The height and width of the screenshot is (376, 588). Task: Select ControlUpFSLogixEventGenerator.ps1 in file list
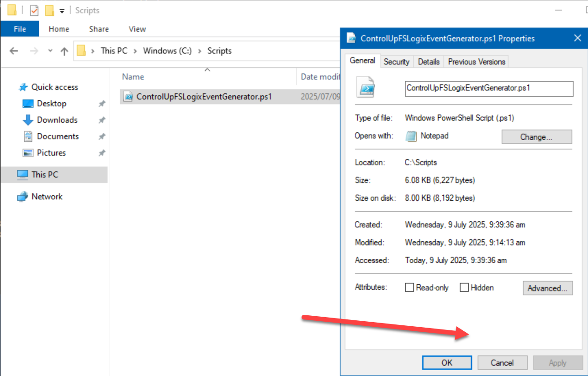tap(204, 97)
